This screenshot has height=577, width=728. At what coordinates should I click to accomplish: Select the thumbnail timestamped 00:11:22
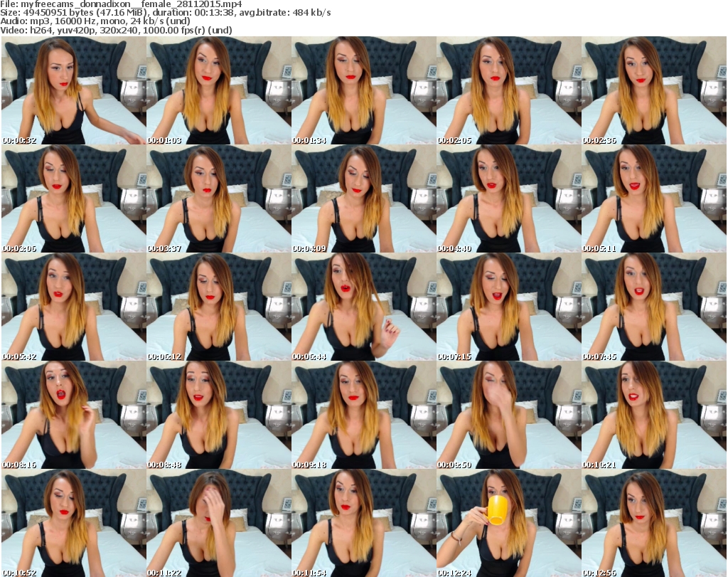click(x=219, y=523)
